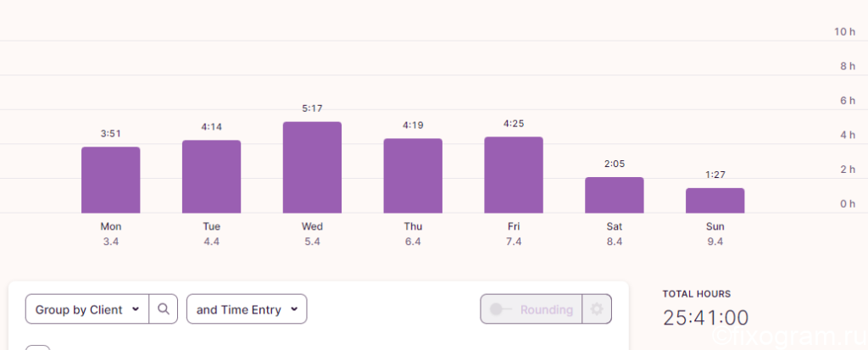Expand the and Time Entry dropdown

point(247,309)
